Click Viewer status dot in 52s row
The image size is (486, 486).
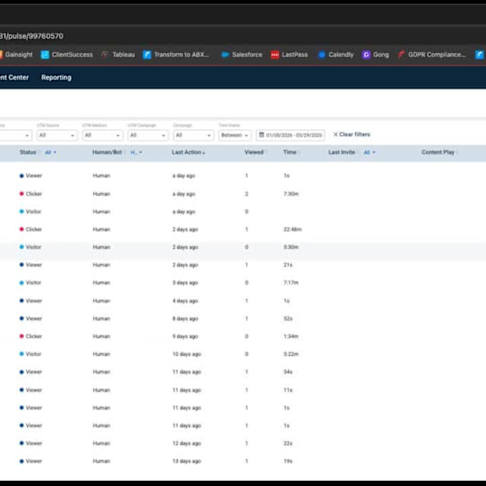[22, 318]
